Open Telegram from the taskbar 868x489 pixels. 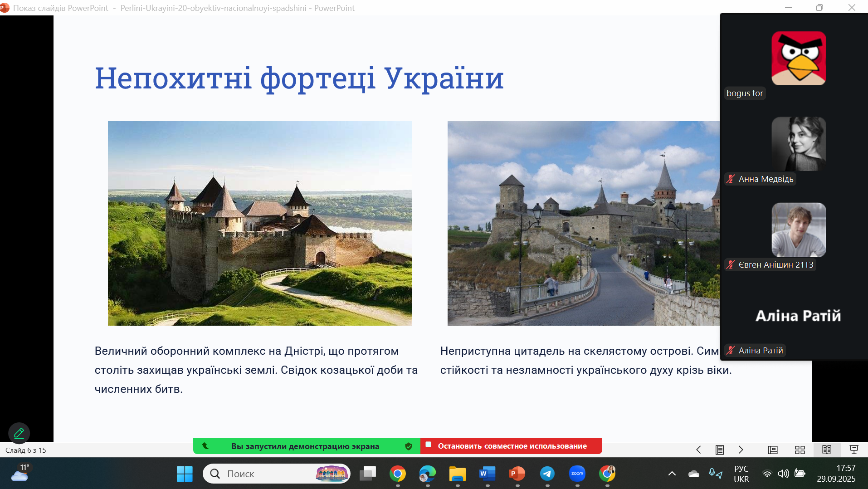click(x=547, y=474)
